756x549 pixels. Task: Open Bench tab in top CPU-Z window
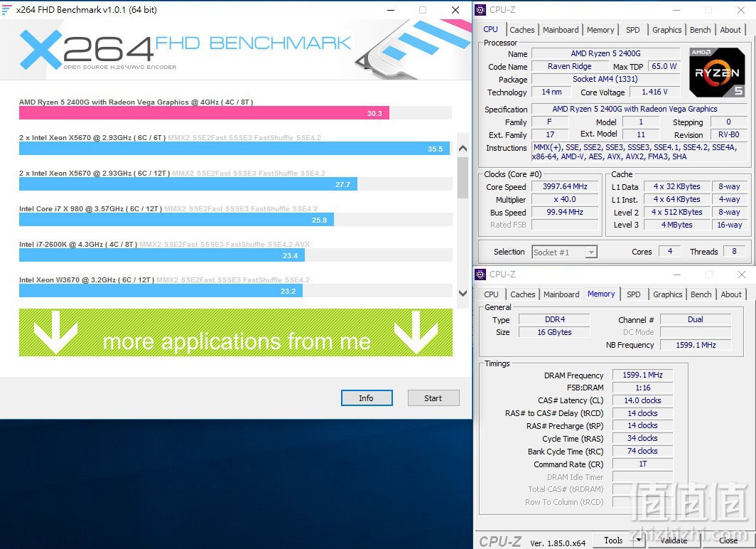pyautogui.click(x=700, y=30)
